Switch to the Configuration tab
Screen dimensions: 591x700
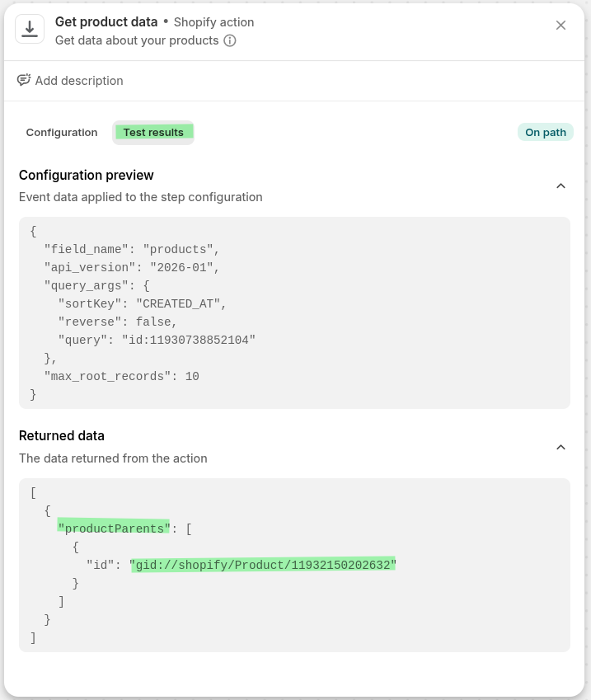(x=62, y=133)
